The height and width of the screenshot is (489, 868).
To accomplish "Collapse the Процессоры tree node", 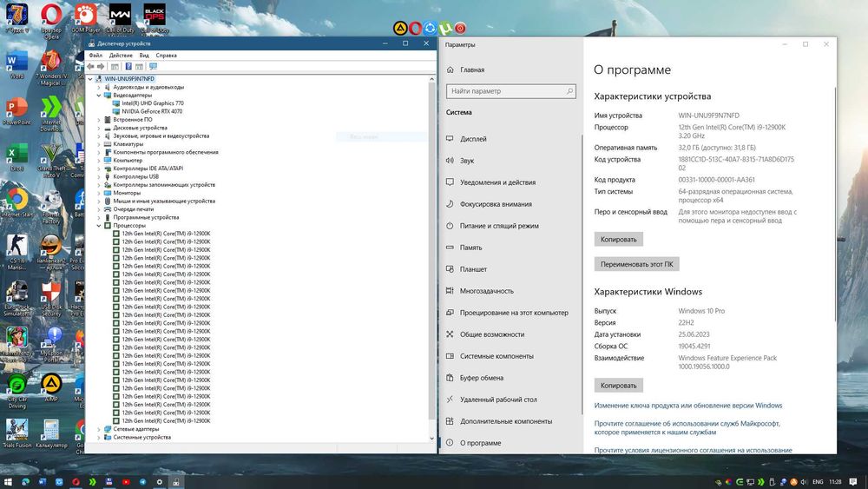I will pyautogui.click(x=98, y=226).
